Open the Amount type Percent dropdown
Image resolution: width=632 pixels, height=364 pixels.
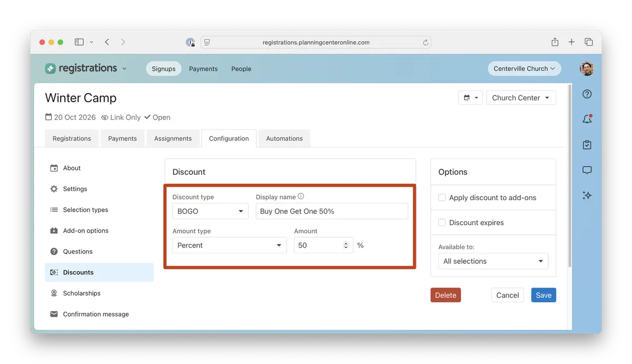click(x=230, y=245)
